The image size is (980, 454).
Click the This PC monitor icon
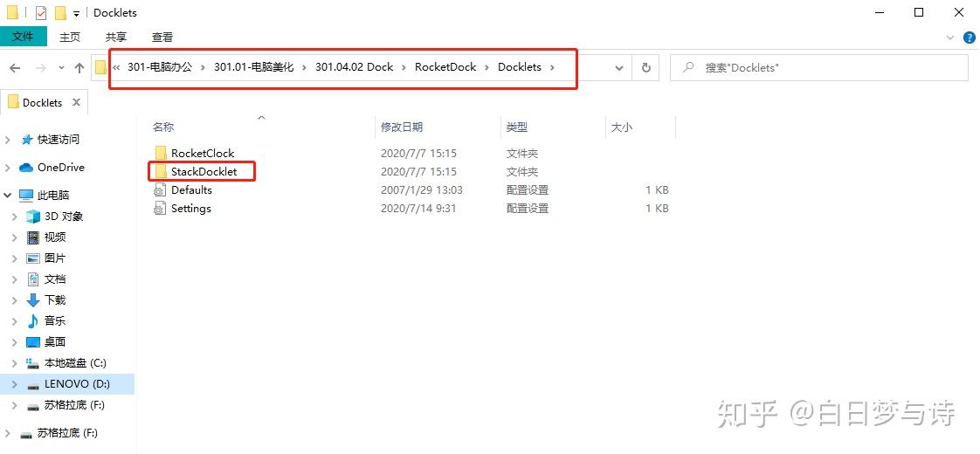(x=25, y=196)
